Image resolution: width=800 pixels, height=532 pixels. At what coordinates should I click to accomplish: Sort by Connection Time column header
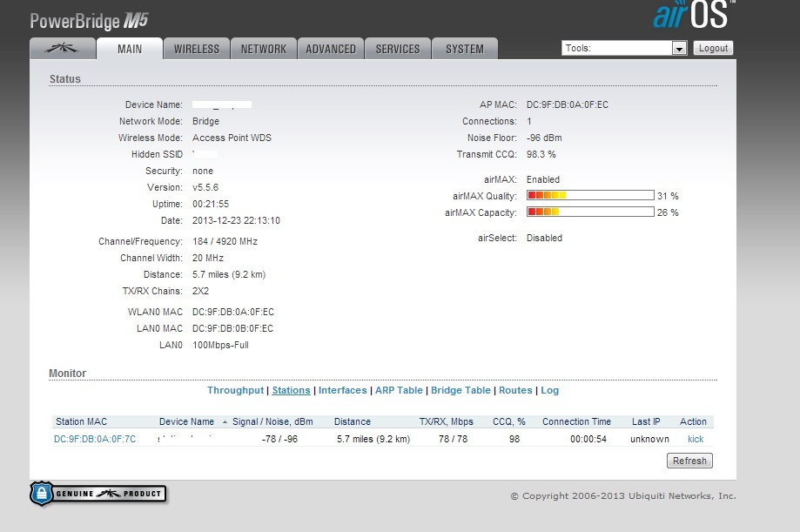(x=576, y=421)
